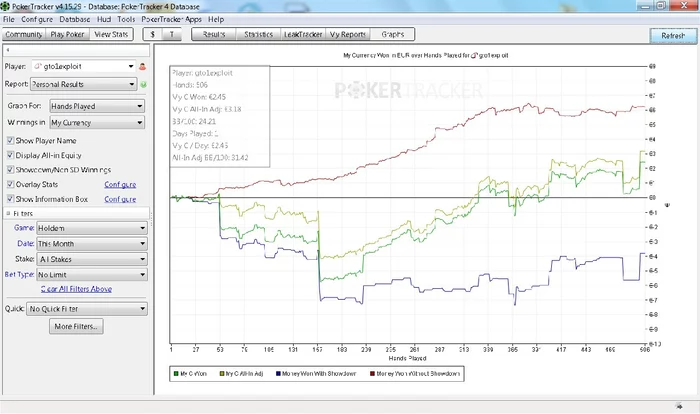Open the Help menu
This screenshot has height=414, width=700.
pyautogui.click(x=216, y=19)
